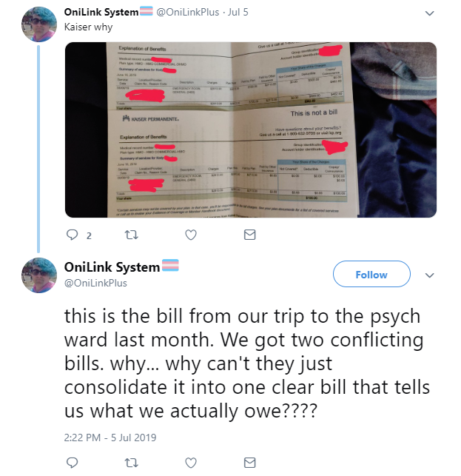Reply to the 'Kaiser why' tweet
The height and width of the screenshot is (476, 461).
(73, 235)
